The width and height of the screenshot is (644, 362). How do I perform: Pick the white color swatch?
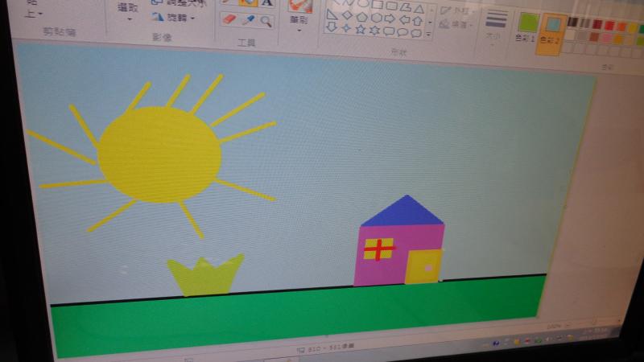click(571, 35)
